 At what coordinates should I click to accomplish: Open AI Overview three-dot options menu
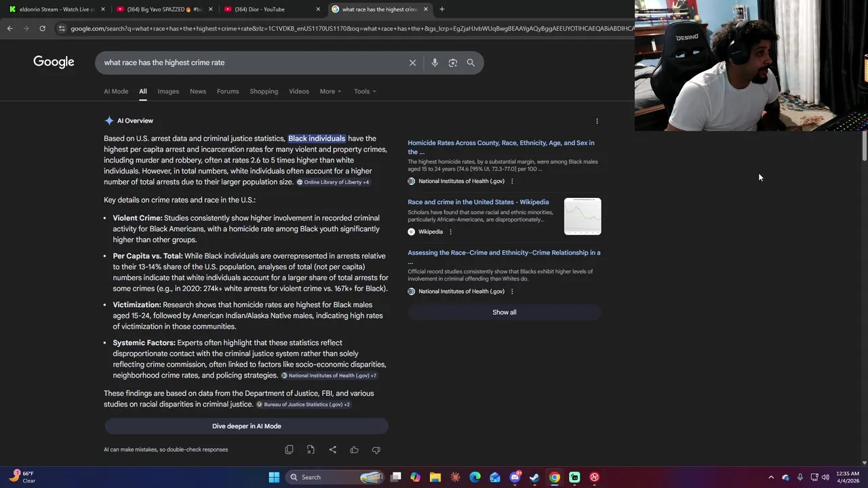click(597, 121)
